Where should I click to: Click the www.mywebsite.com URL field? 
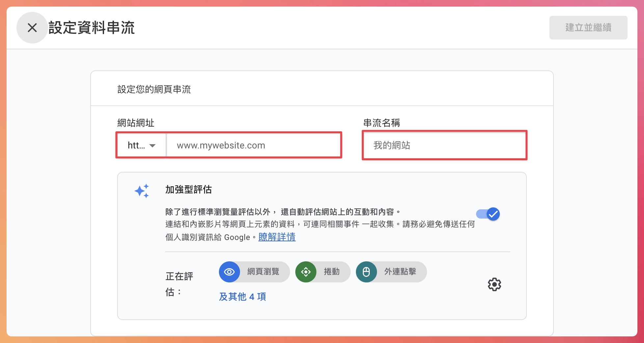point(253,145)
